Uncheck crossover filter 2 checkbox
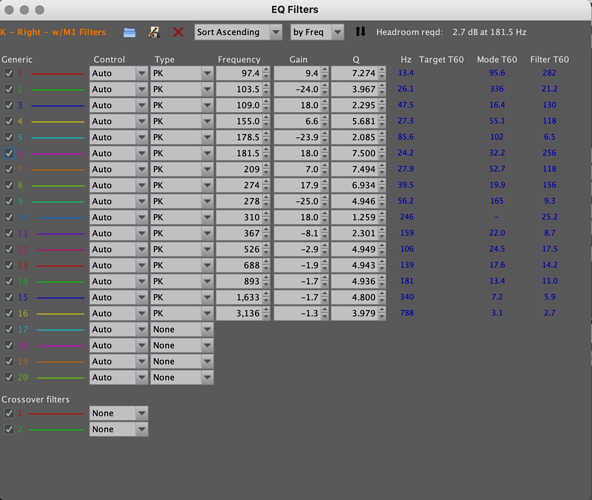 click(9, 429)
